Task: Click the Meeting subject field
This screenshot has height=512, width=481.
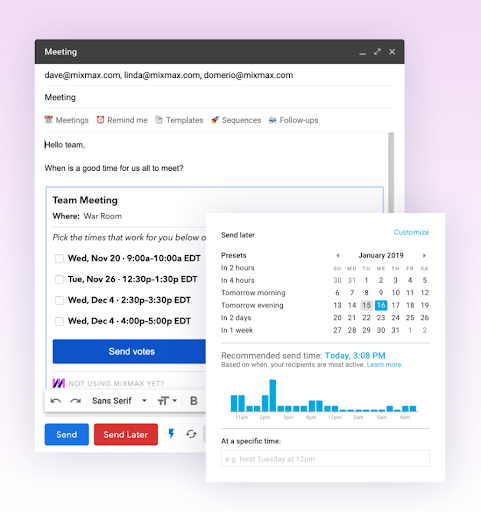Action: coord(219,97)
